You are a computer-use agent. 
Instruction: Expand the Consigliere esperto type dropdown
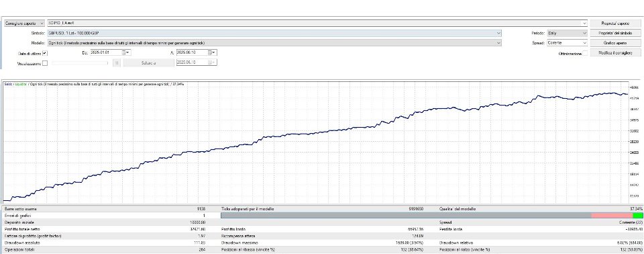pyautogui.click(x=24, y=24)
